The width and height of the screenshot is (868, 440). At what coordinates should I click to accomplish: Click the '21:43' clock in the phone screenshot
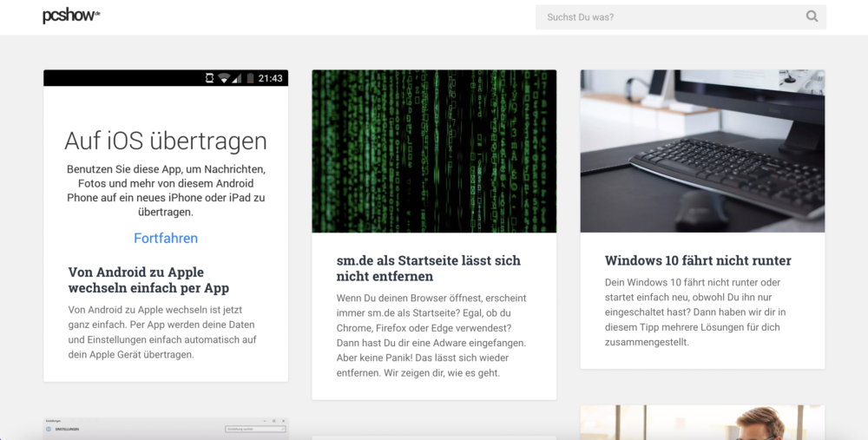pos(270,78)
